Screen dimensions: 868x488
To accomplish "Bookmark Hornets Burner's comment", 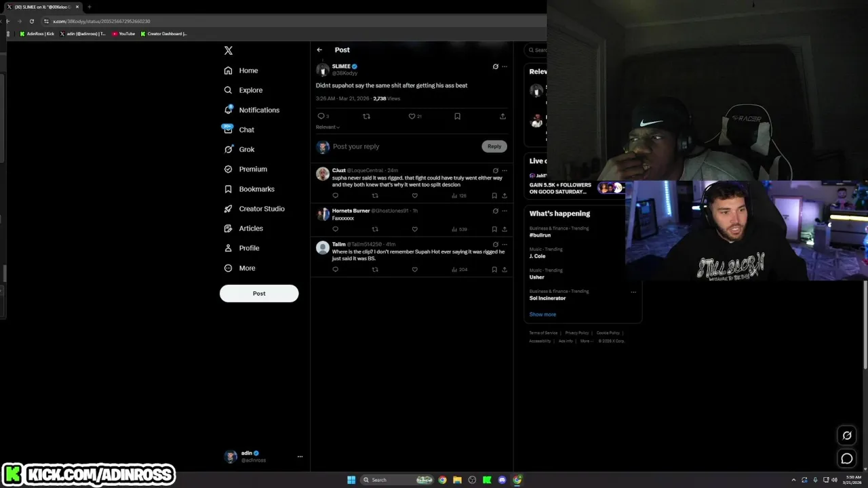I will pyautogui.click(x=494, y=229).
